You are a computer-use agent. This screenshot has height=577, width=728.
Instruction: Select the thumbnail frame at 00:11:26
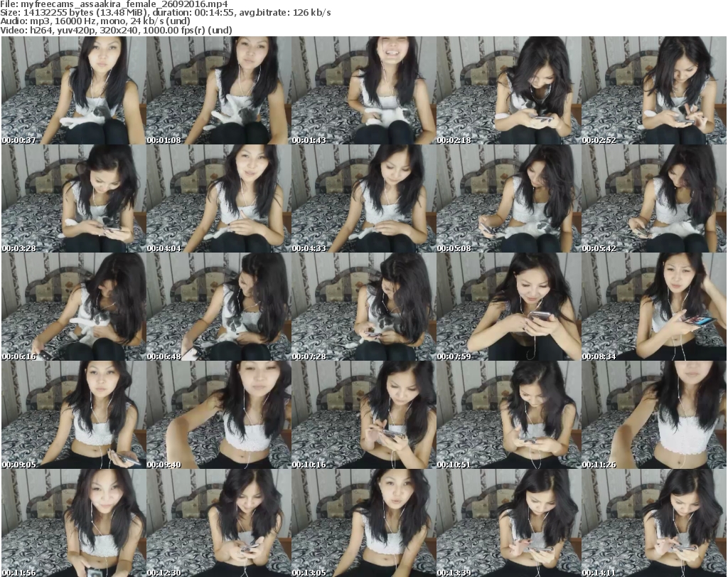click(x=654, y=415)
